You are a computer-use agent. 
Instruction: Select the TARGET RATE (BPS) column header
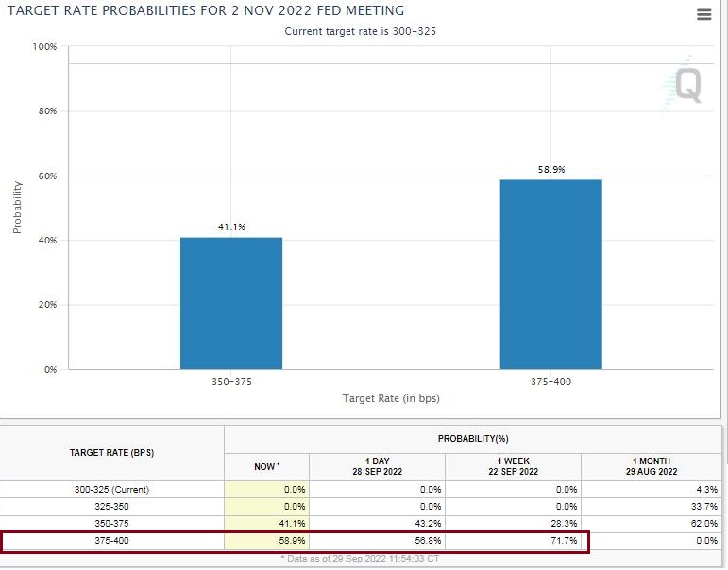[111, 453]
